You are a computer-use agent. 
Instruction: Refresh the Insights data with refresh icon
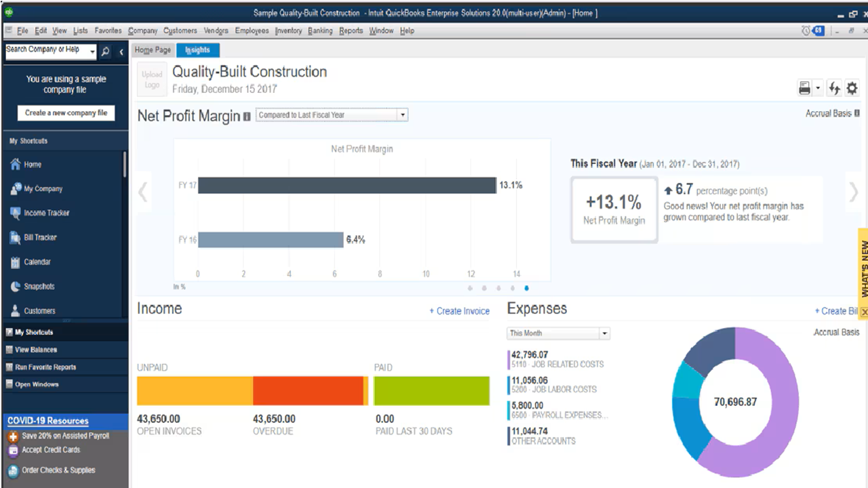tap(834, 88)
